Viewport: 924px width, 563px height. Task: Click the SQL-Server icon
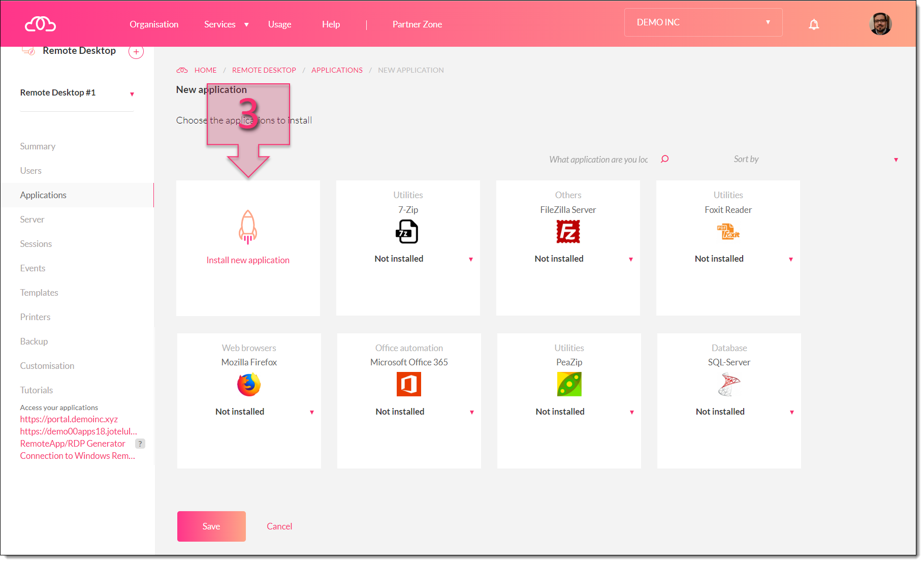[729, 385]
